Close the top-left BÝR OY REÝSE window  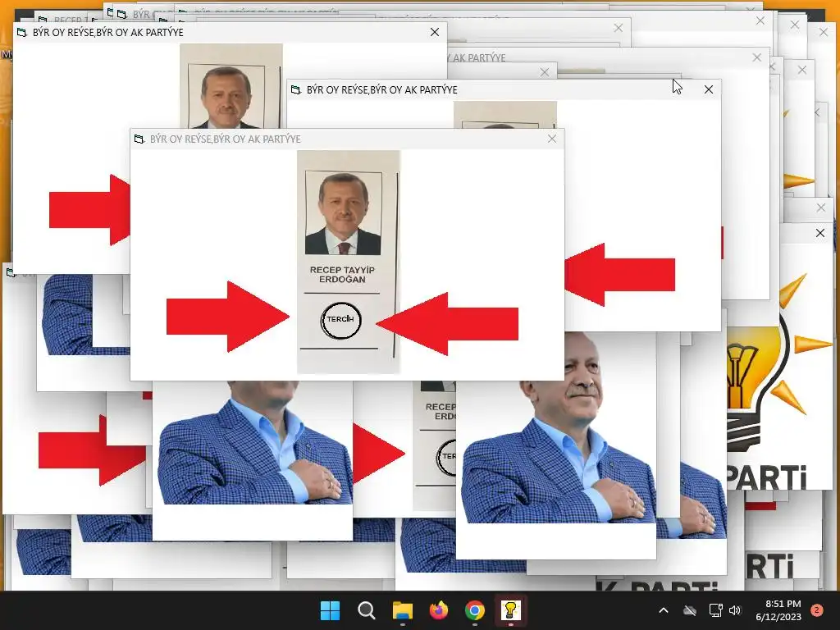coord(435,32)
